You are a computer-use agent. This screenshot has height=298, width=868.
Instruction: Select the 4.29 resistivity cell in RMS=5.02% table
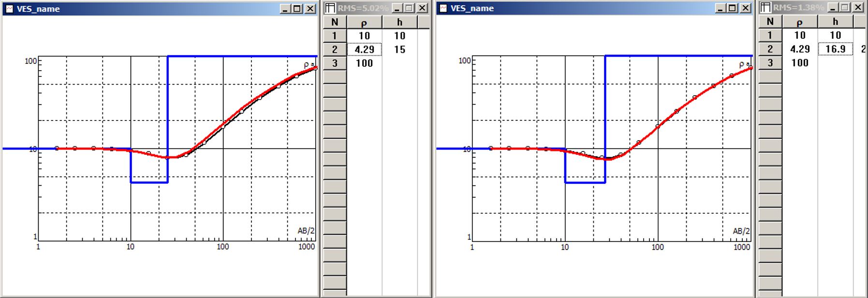364,49
